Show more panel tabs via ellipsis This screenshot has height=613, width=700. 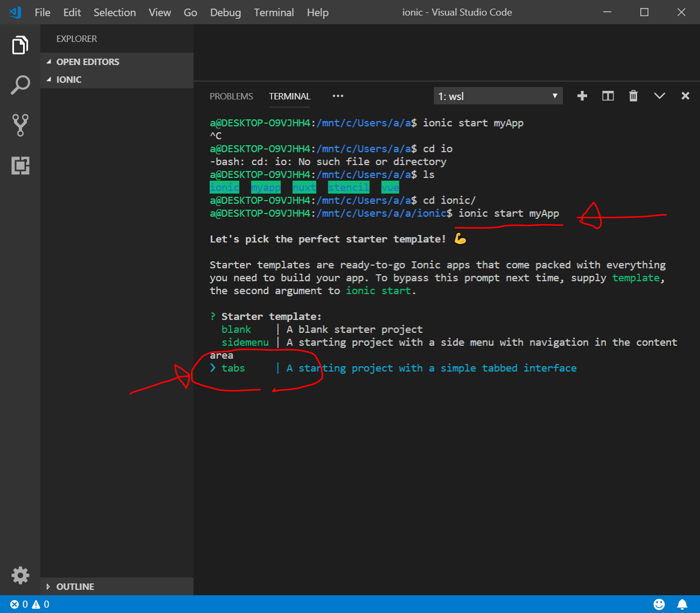[338, 96]
